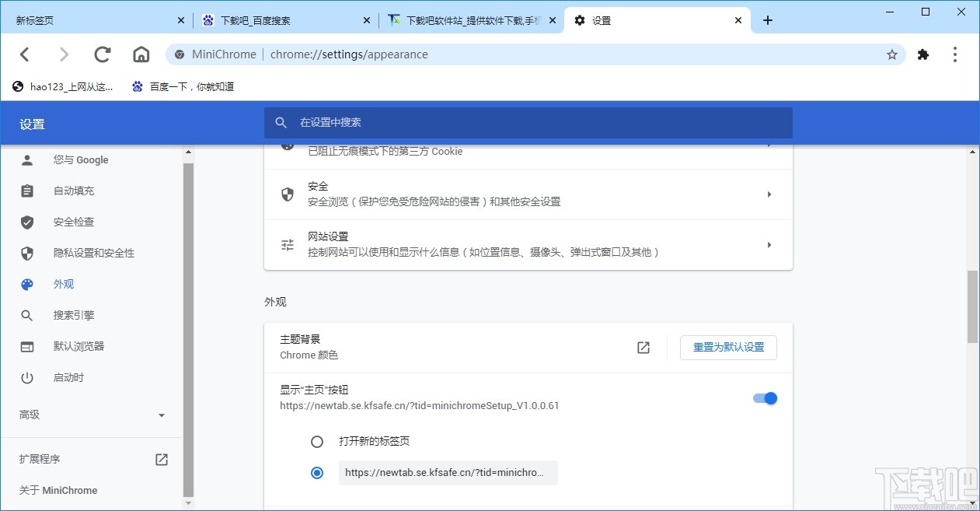The height and width of the screenshot is (511, 980).
Task: Click the person icon beside 您与 Google
Action: coord(27,160)
